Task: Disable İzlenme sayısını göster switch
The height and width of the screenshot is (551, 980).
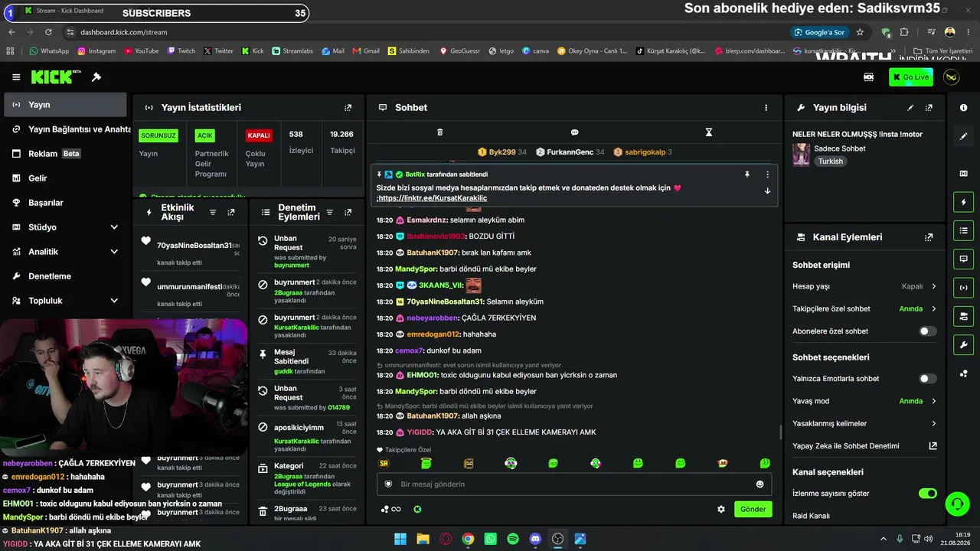Action: coord(927,494)
